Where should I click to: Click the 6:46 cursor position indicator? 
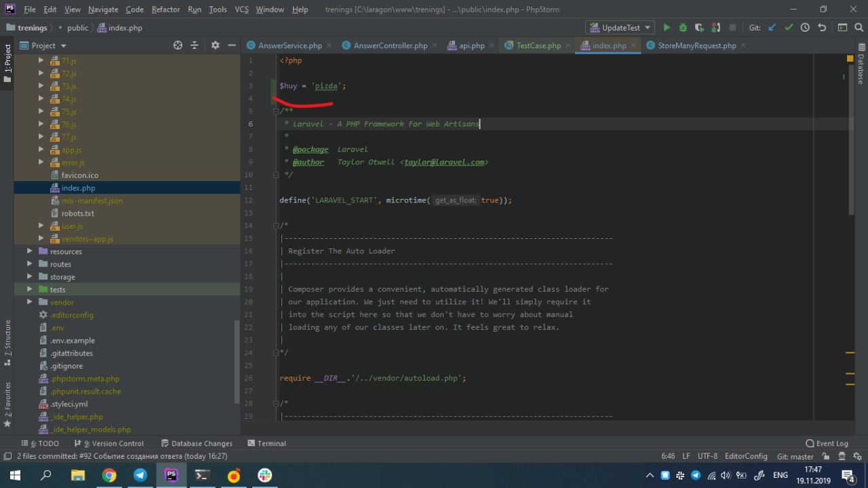tap(668, 456)
